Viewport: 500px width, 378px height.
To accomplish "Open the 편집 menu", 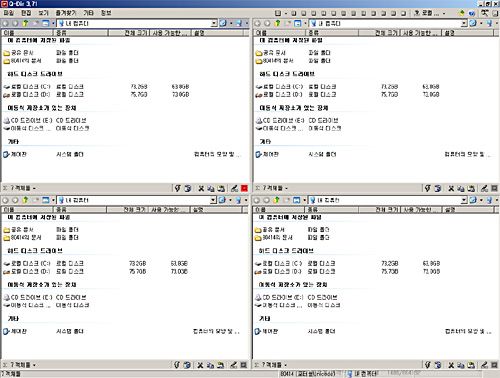I will [x=26, y=13].
